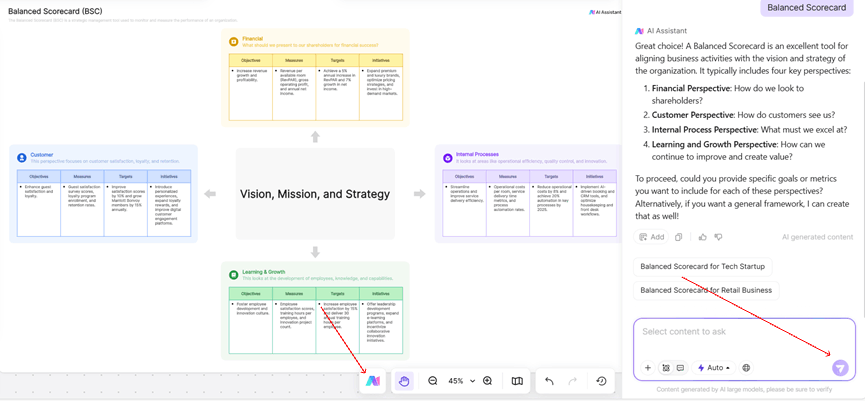
Task: Open the plus attachment menu in chat
Action: click(647, 368)
